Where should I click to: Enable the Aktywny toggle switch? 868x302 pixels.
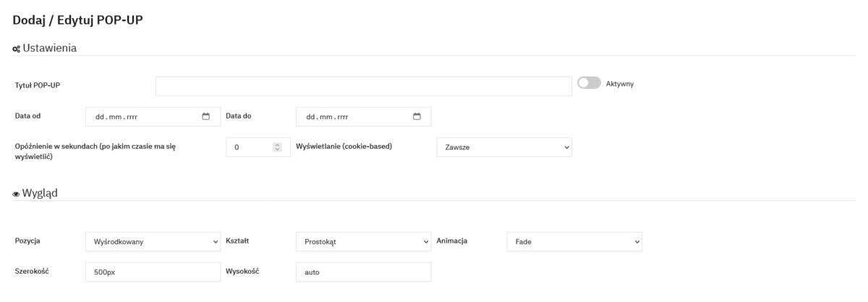(x=590, y=84)
